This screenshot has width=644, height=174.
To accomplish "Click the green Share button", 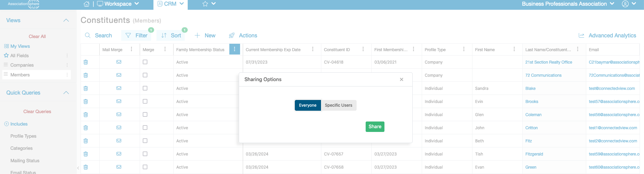I will [x=375, y=127].
